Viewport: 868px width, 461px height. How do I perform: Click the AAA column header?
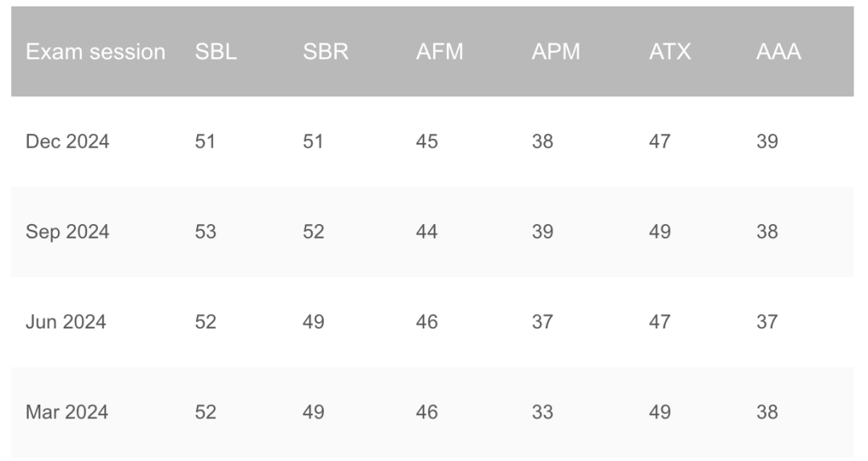778,52
